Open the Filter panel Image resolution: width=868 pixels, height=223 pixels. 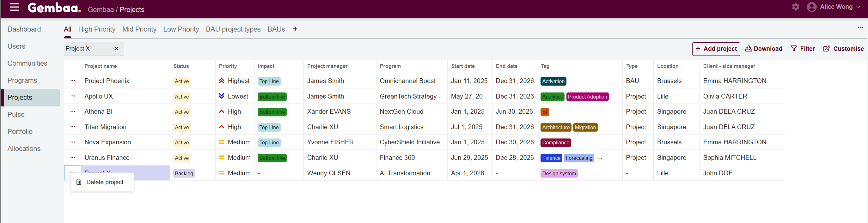coord(803,49)
